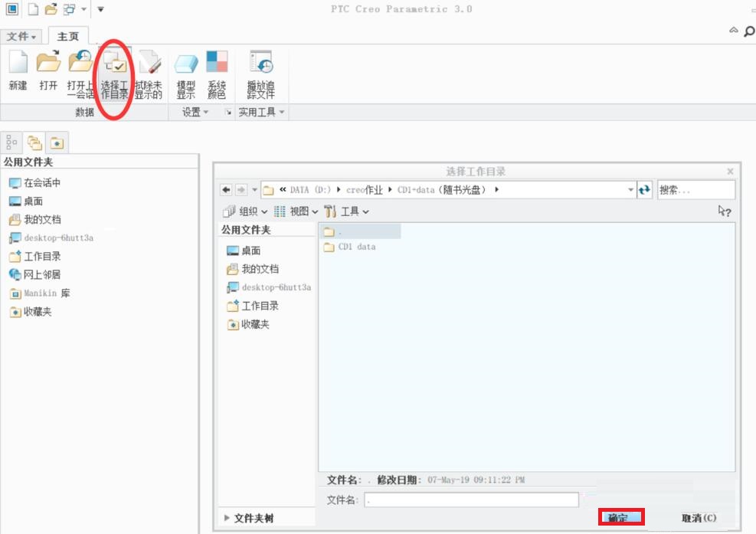Switch to the 主页 ribbon tab

(68, 37)
